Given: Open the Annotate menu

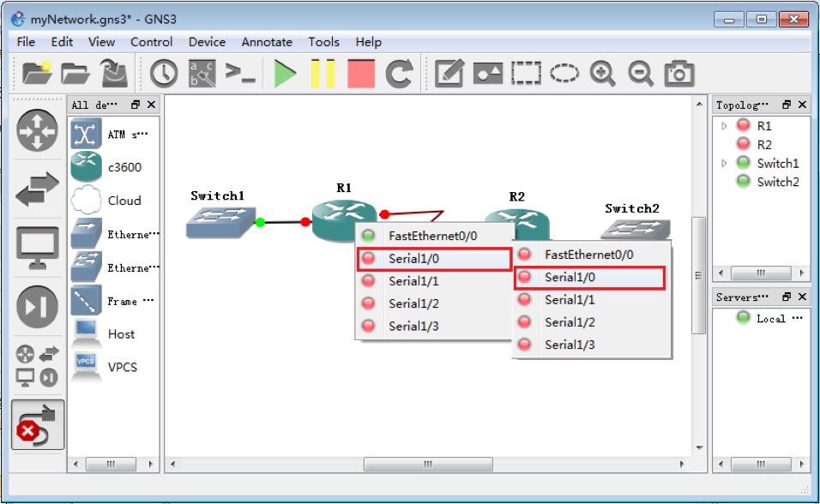Looking at the screenshot, I should point(267,42).
